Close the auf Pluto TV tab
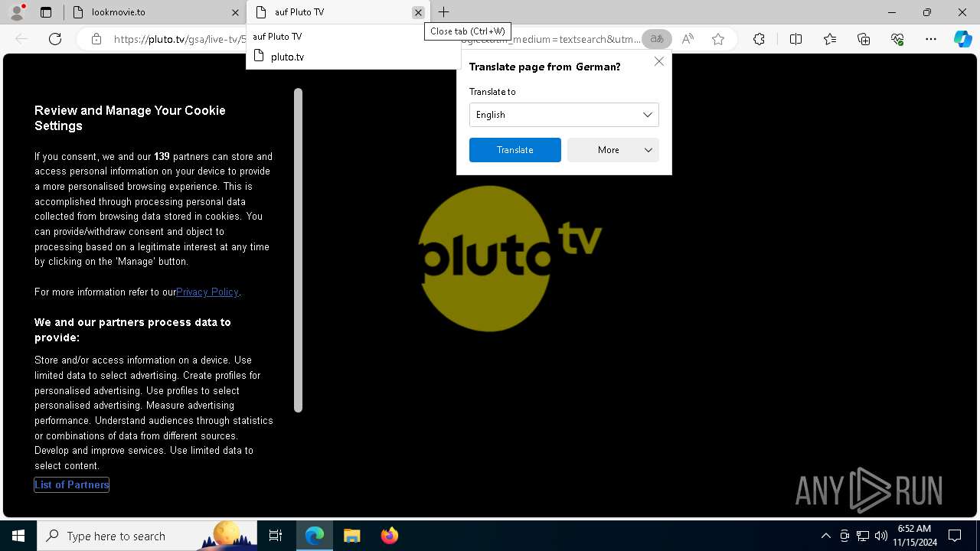The width and height of the screenshot is (980, 551). click(x=418, y=12)
